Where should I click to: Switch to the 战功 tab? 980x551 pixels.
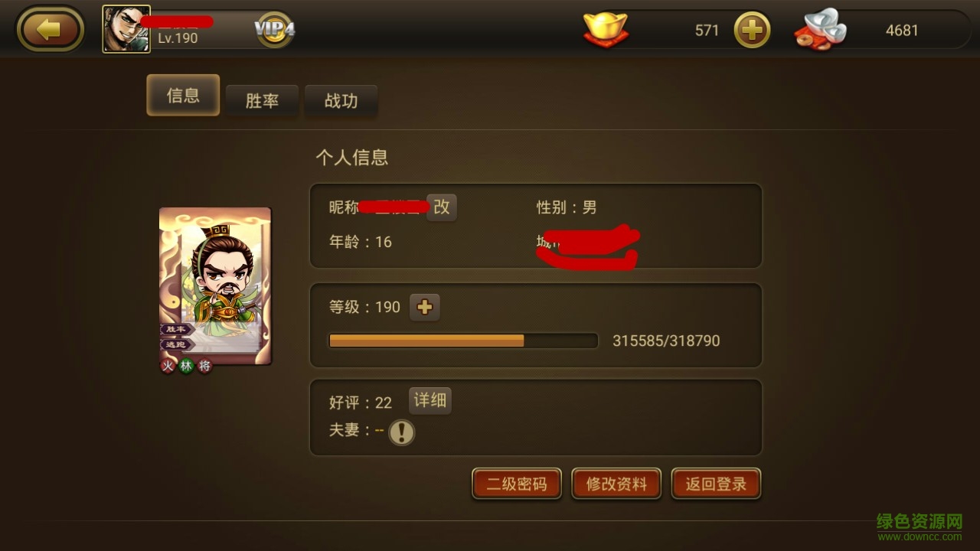(x=341, y=100)
